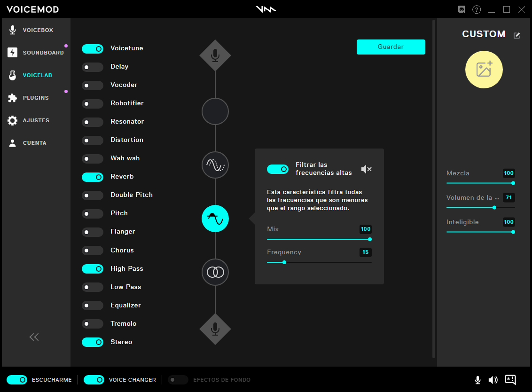
Task: Click the Mix value field in filter panel
Action: tap(366, 229)
